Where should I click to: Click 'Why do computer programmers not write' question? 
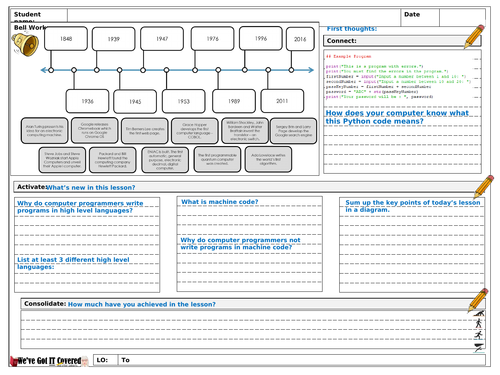pyautogui.click(x=240, y=244)
